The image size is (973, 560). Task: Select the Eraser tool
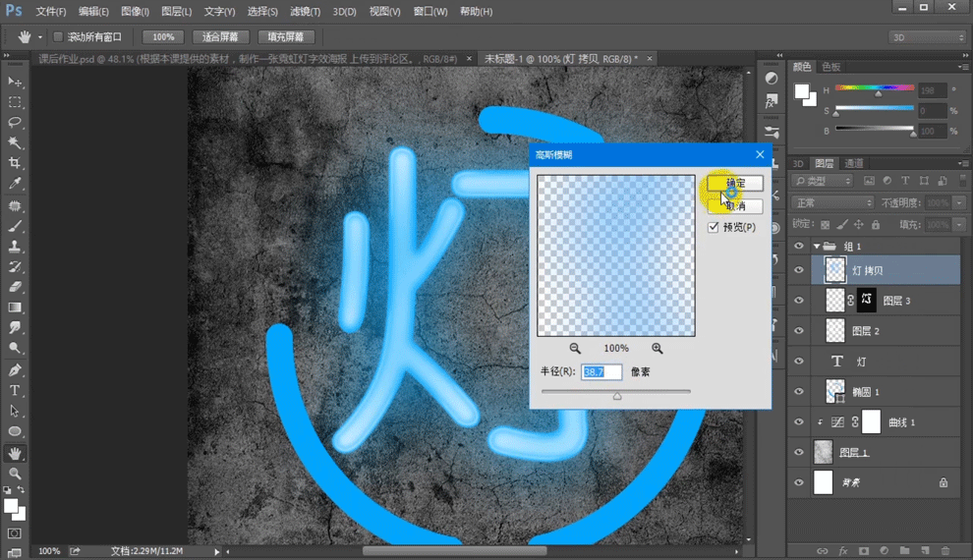click(x=15, y=287)
